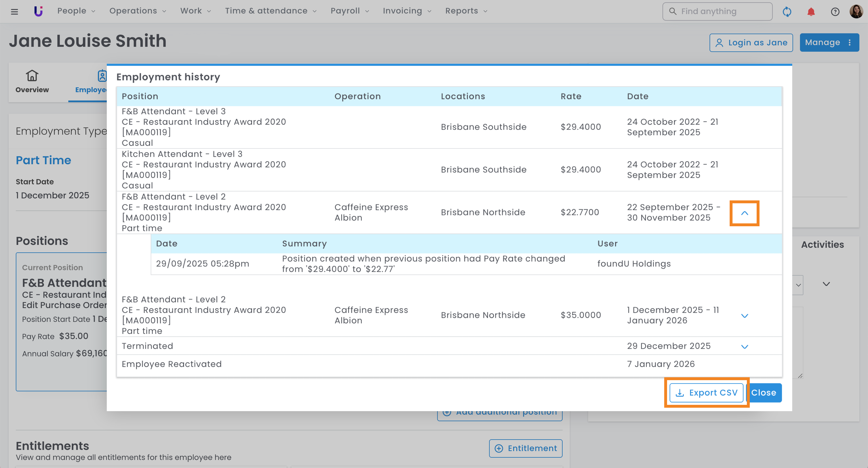Click the Overview house icon

click(x=32, y=76)
